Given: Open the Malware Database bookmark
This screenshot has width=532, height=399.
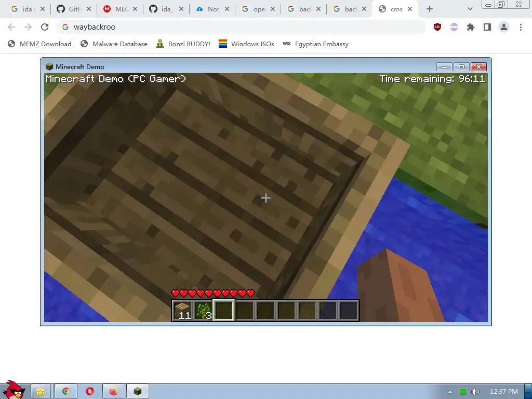Looking at the screenshot, I should [114, 44].
